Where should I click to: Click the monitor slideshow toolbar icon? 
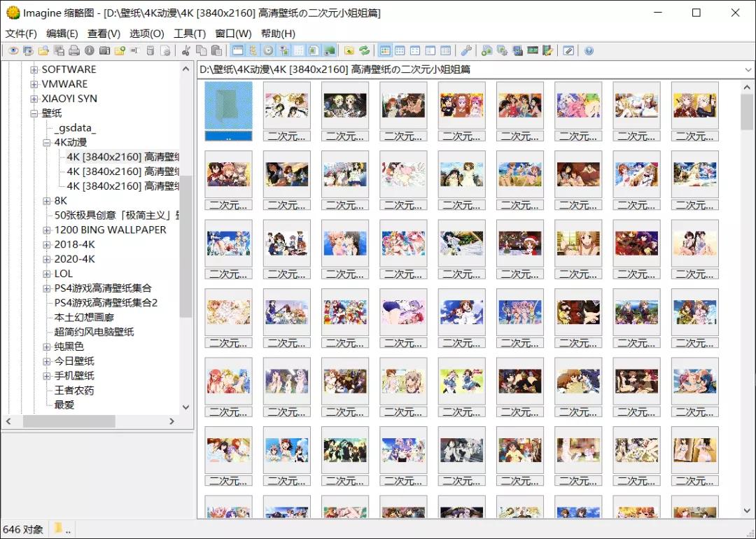(29, 50)
